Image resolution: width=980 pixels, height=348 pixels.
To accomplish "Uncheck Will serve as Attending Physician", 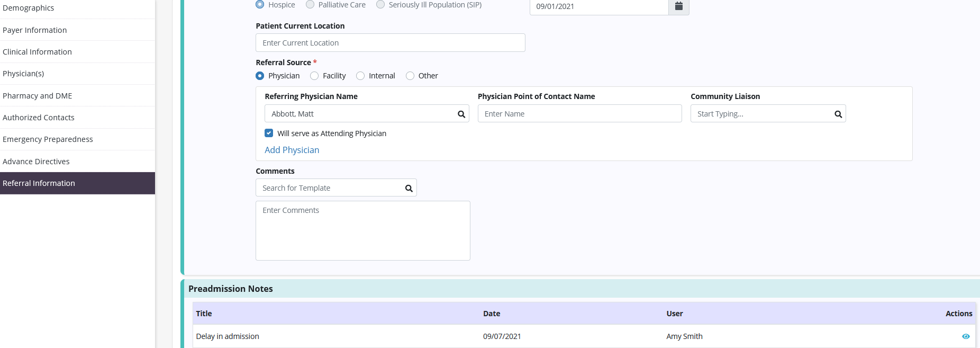I will [x=269, y=133].
